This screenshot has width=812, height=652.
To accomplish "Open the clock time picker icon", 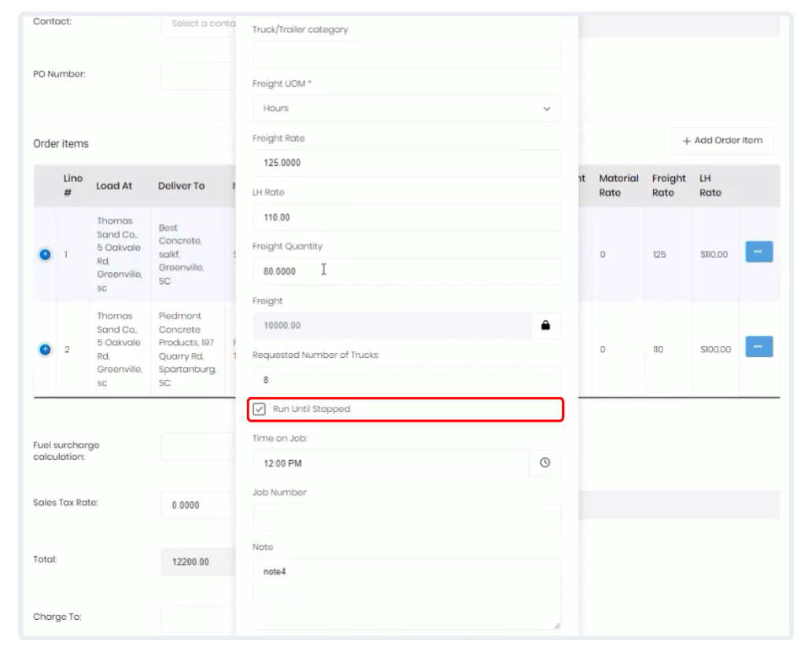I will point(544,463).
